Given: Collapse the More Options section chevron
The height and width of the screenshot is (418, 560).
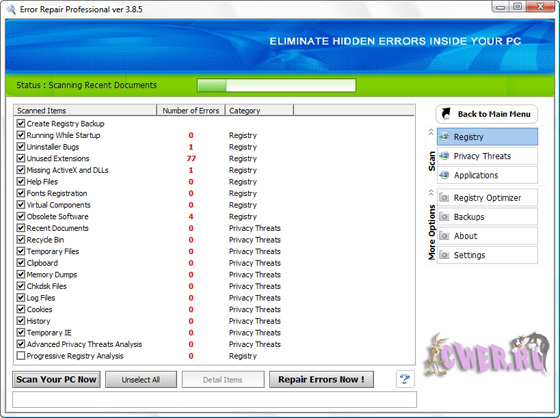Looking at the screenshot, I should pyautogui.click(x=431, y=193).
